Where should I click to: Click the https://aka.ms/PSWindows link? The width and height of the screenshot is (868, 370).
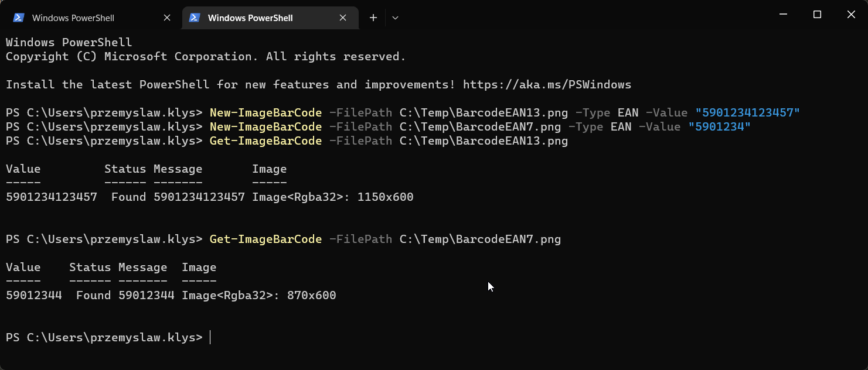coord(547,84)
